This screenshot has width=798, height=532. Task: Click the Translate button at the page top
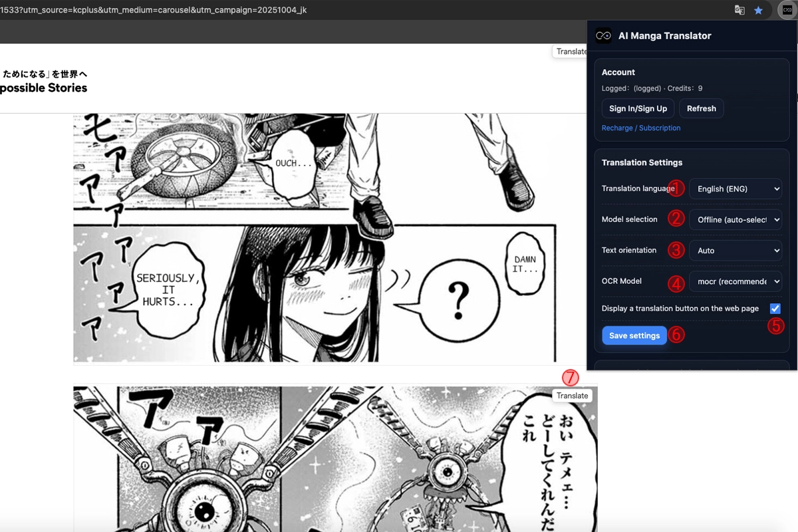pos(570,51)
